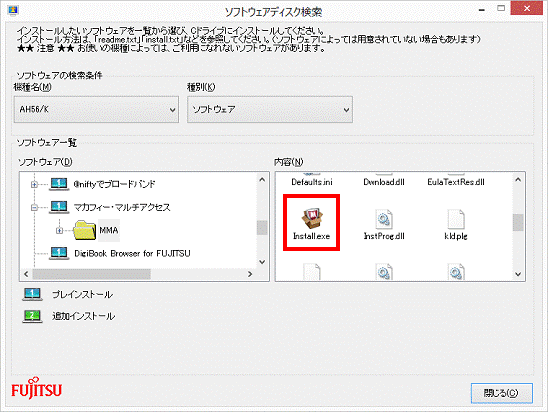This screenshot has width=548, height=412.
Task: Click the マカフィー・マルチアクセス computer icon
Action: (59, 207)
